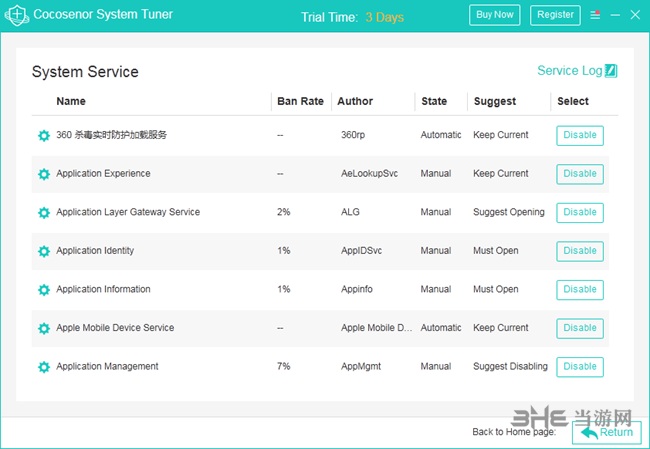This screenshot has width=650, height=449.
Task: Select the Application Information row name
Action: tap(103, 289)
